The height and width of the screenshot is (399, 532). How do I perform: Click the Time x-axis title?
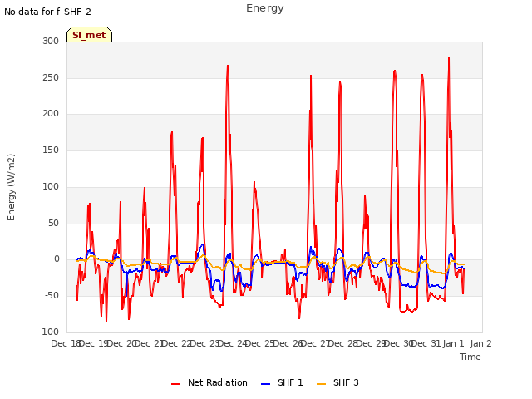click(x=470, y=357)
